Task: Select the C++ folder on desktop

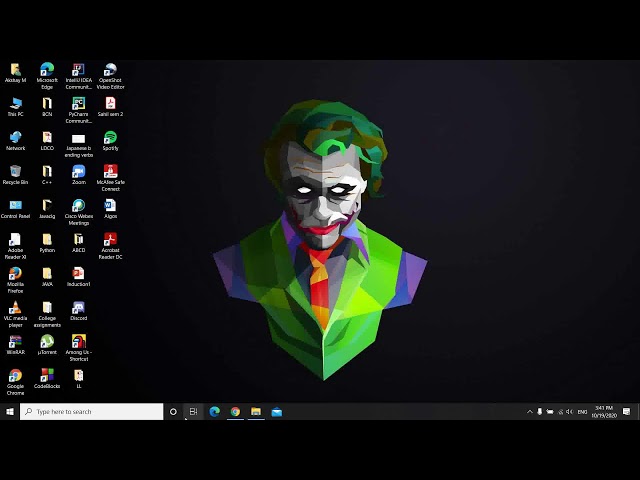Action: (x=47, y=175)
